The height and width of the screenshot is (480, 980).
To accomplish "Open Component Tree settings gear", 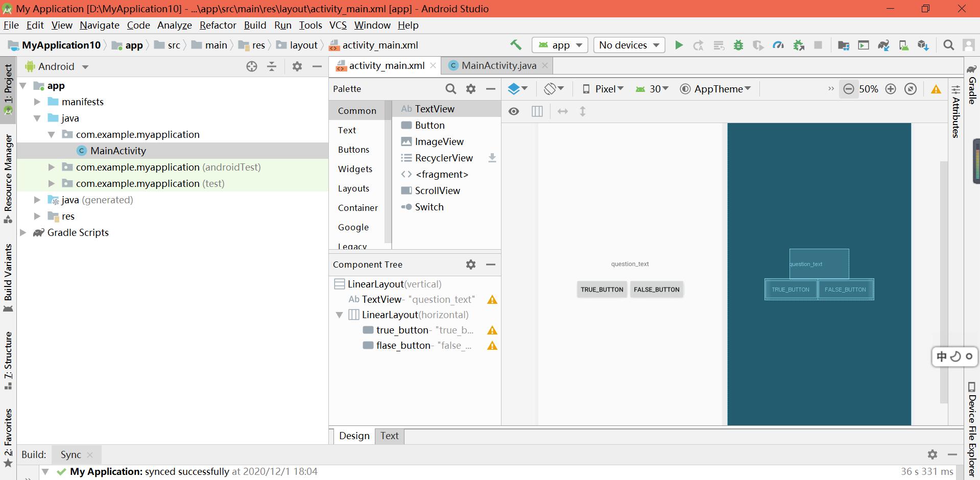I will tap(471, 265).
